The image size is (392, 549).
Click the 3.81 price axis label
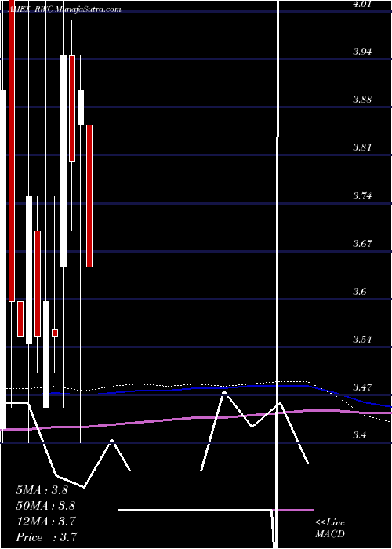pos(362,147)
